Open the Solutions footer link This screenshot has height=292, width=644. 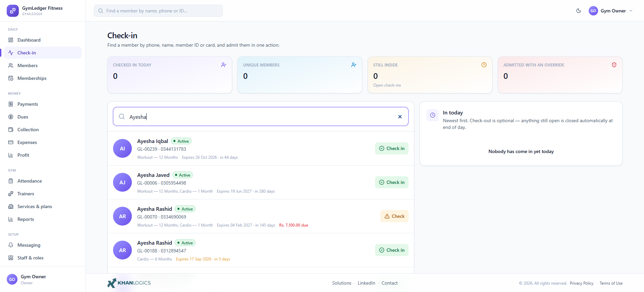[x=342, y=283]
